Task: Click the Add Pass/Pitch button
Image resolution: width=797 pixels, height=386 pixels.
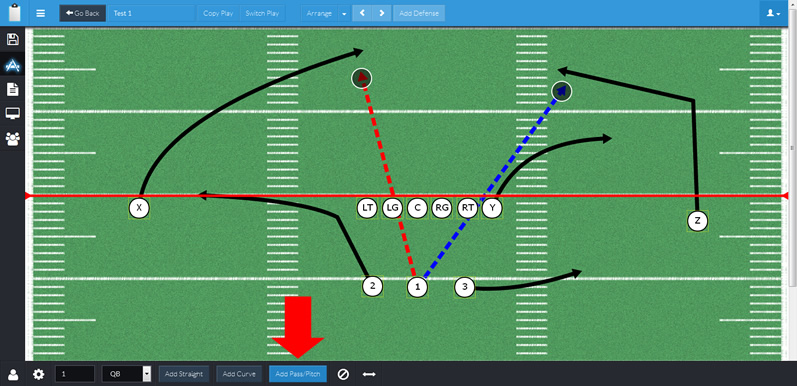Action: pos(298,374)
